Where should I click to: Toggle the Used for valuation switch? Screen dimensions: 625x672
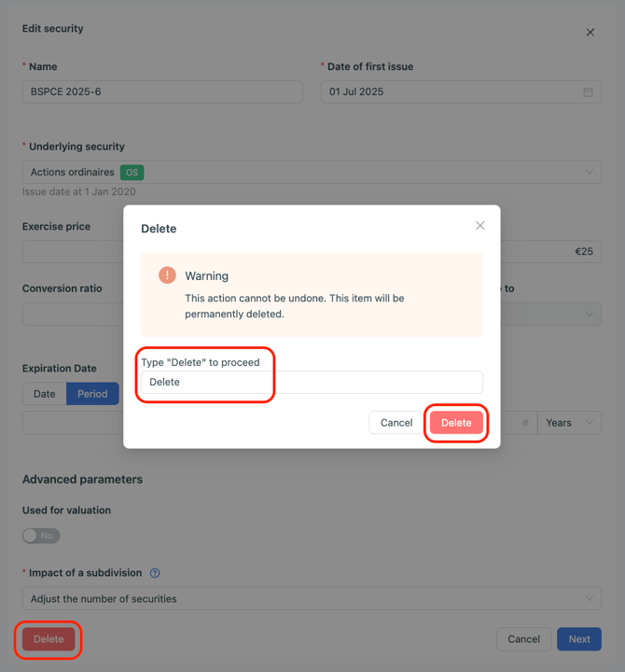click(41, 536)
